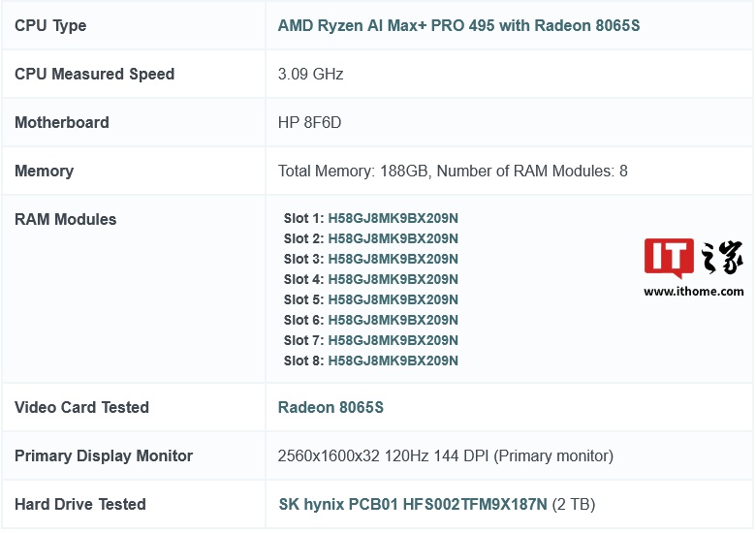Click the red IT logo watermark

669,258
